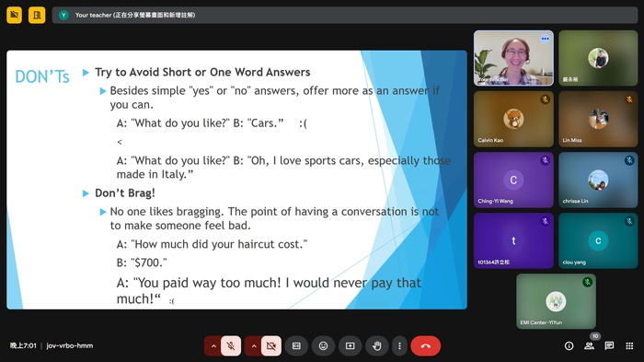Screen dimensions: 644x362
Task: Open the emoji reactions button
Action: click(323, 346)
